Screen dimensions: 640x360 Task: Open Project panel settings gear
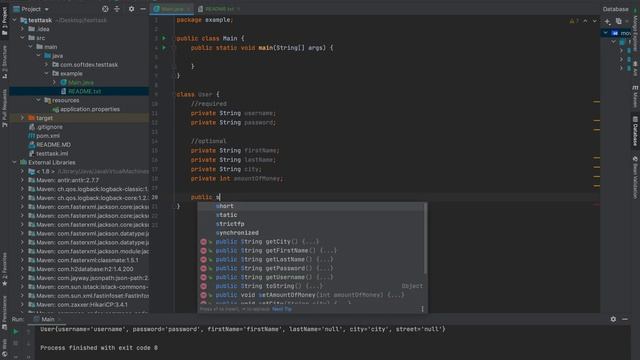[131, 9]
